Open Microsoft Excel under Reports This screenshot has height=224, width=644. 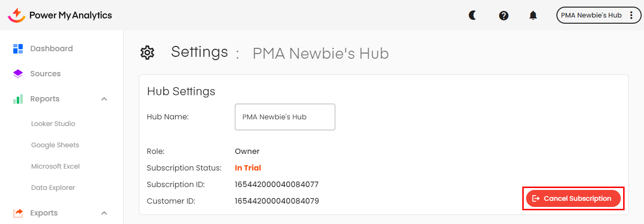(55, 166)
